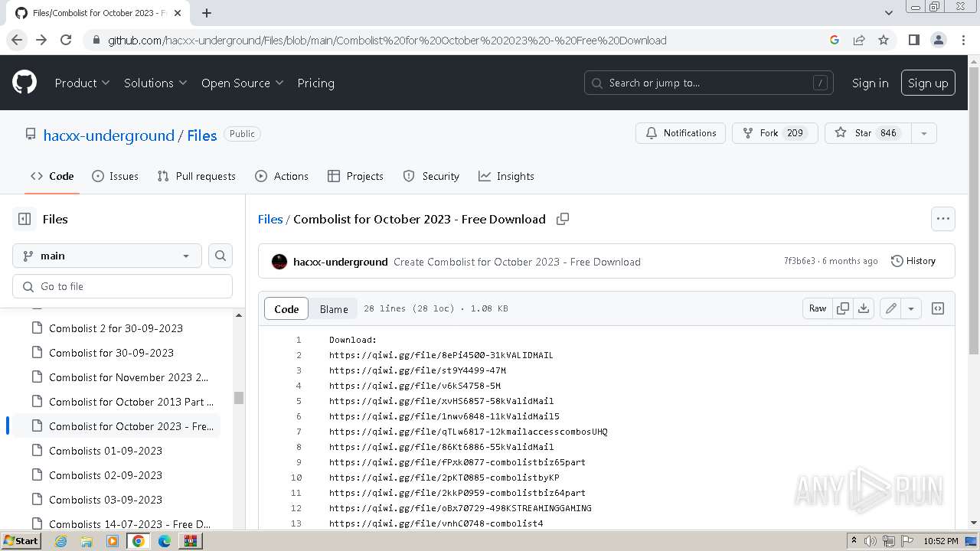Viewport: 980px width, 551px height.
Task: Open a new browser tab
Action: click(207, 13)
